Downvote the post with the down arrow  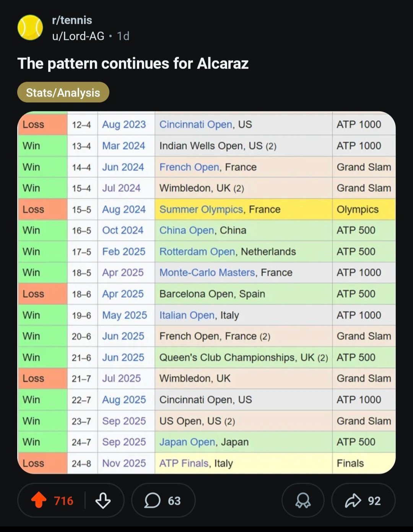[x=103, y=500]
